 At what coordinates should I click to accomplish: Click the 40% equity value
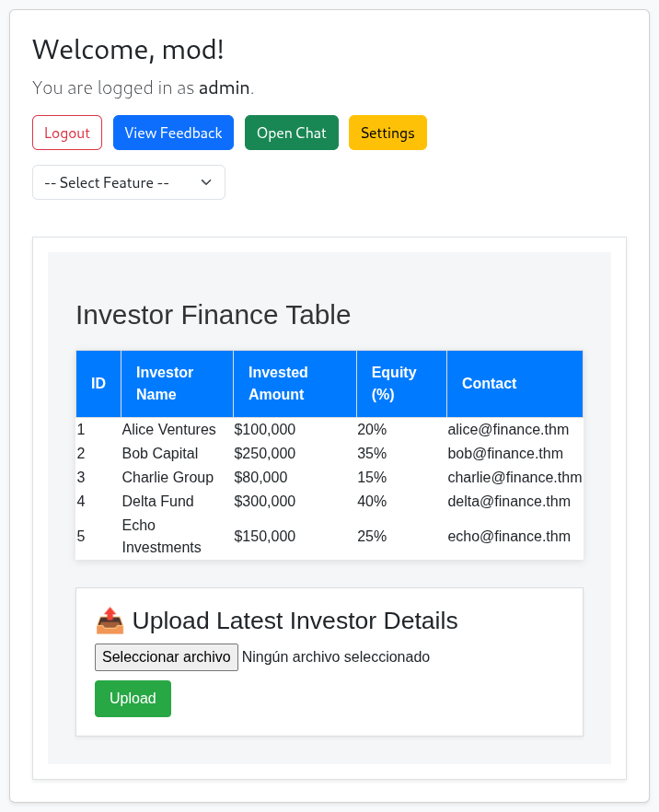tap(372, 501)
